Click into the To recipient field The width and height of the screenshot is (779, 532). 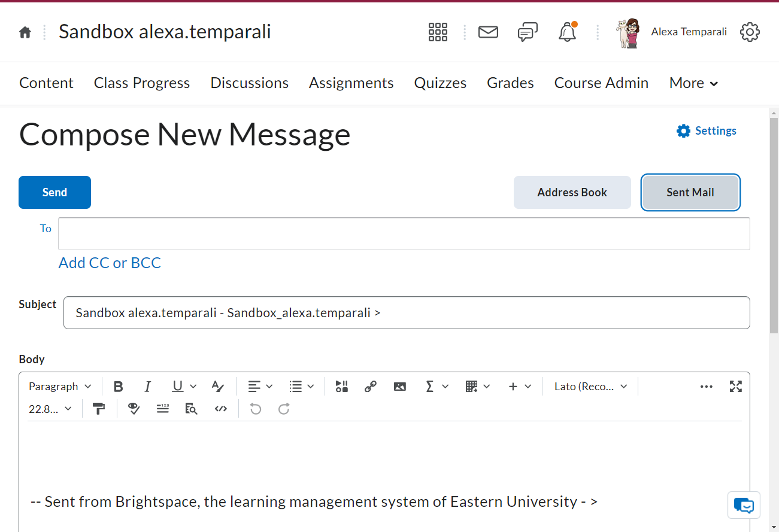pos(404,233)
